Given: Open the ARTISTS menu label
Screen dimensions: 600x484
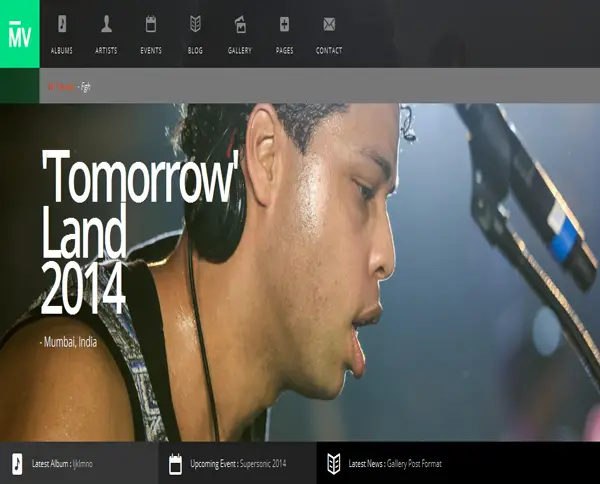Looking at the screenshot, I should tap(106, 51).
